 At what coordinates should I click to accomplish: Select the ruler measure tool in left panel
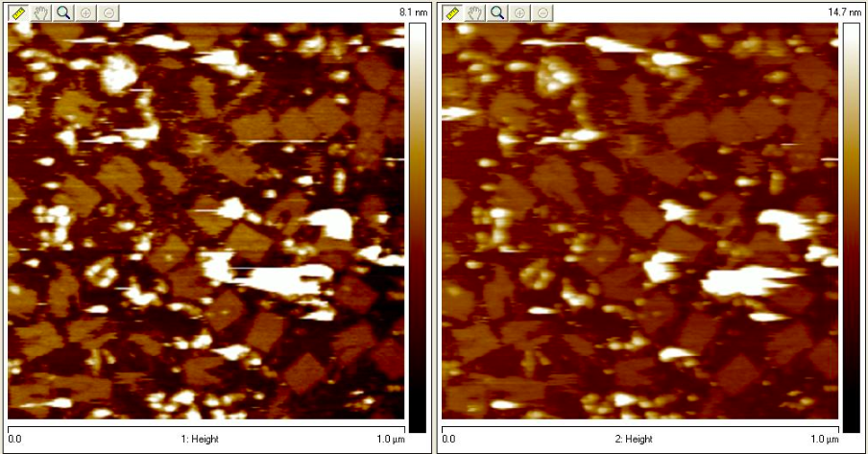[x=17, y=12]
